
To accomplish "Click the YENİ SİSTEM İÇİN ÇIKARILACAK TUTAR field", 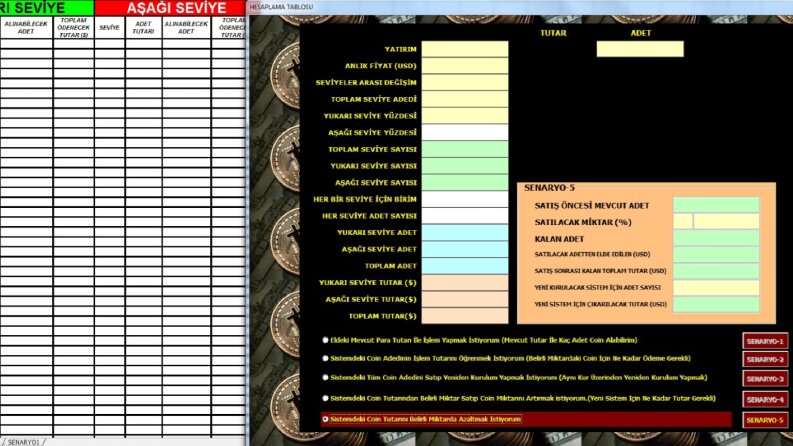I will 716,304.
